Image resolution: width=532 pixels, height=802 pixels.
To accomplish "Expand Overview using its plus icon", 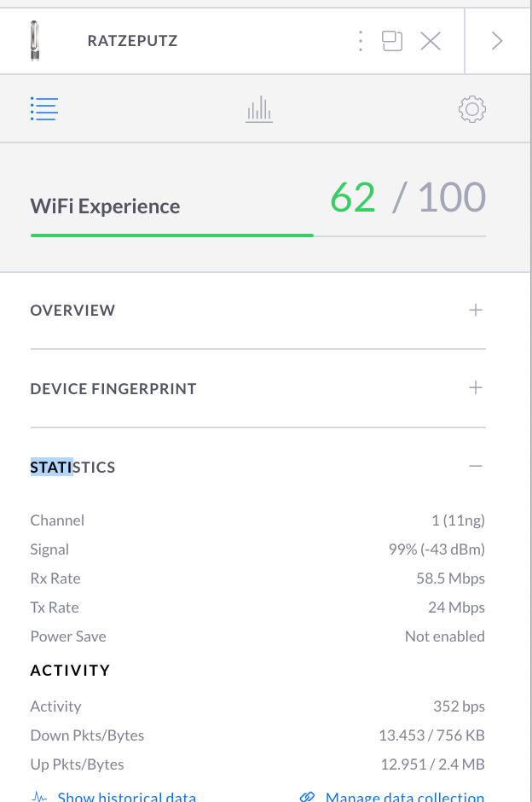I will click(476, 310).
